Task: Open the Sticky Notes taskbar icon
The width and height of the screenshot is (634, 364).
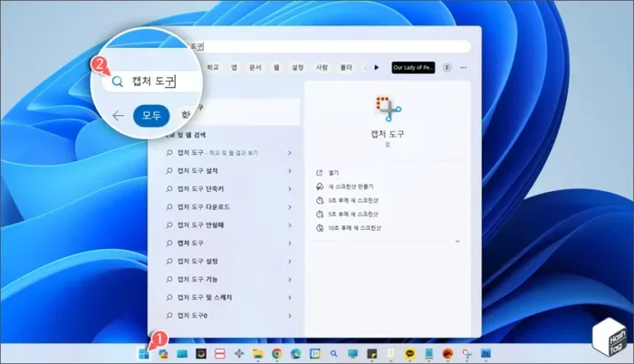Action: pos(371,354)
